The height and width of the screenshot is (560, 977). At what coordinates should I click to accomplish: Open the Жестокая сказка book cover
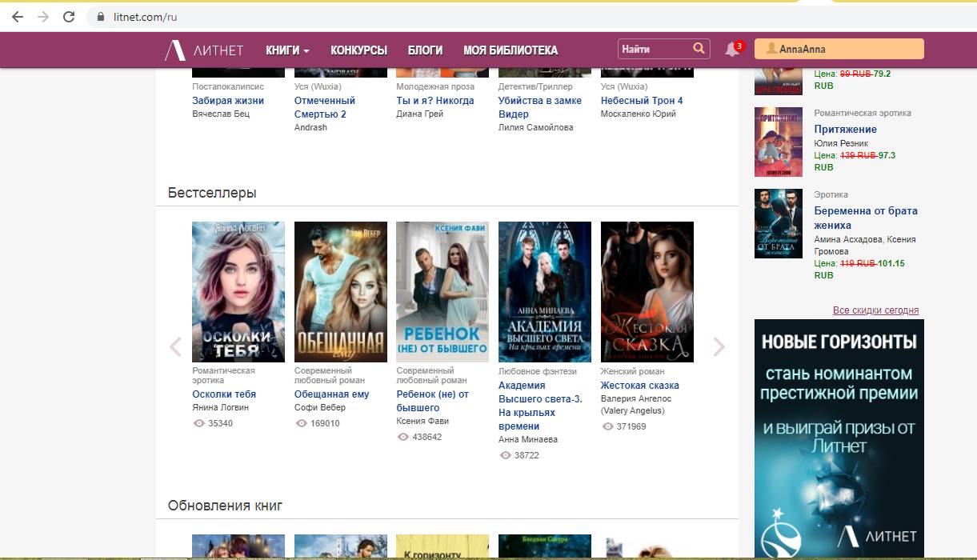click(x=647, y=292)
